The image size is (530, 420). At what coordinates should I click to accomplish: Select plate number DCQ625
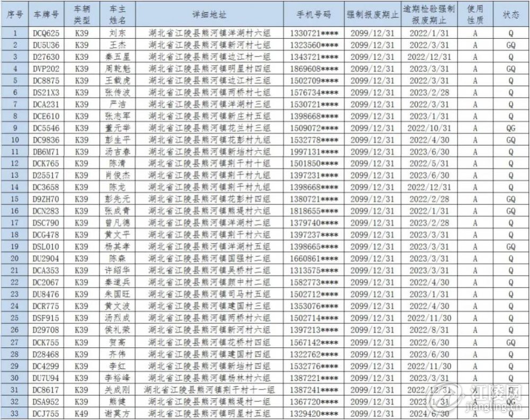(x=46, y=33)
